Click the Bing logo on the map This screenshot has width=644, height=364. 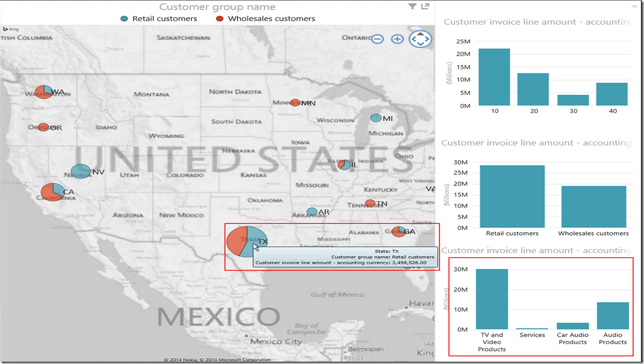pos(10,29)
